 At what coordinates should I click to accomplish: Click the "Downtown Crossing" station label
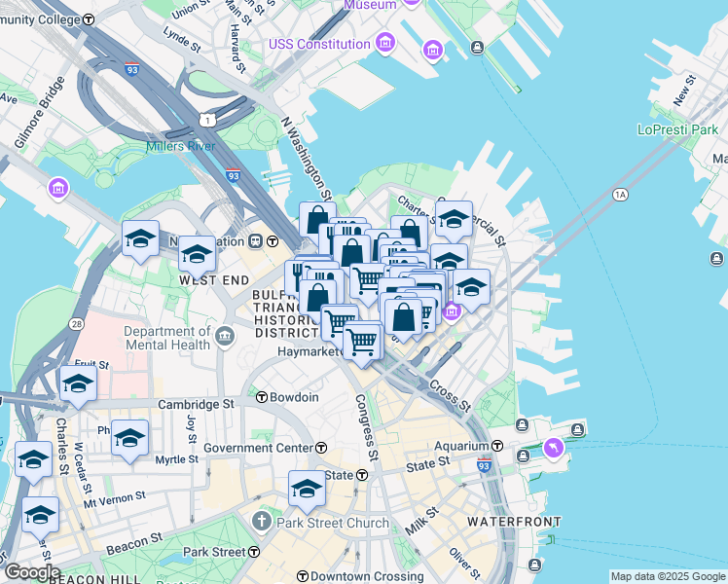click(367, 576)
